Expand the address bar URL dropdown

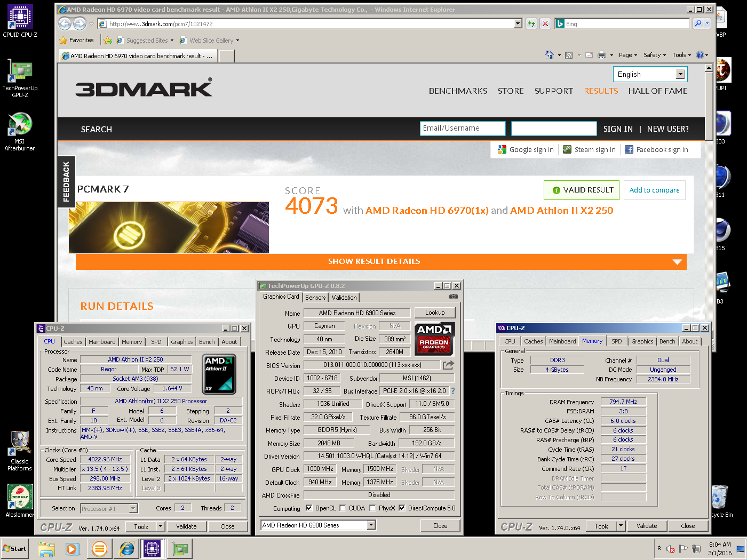point(518,23)
